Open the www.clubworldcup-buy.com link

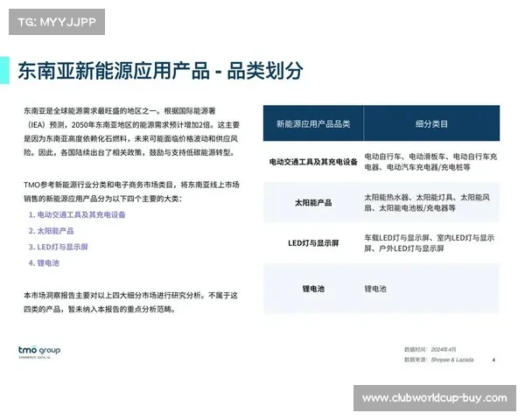[434, 398]
